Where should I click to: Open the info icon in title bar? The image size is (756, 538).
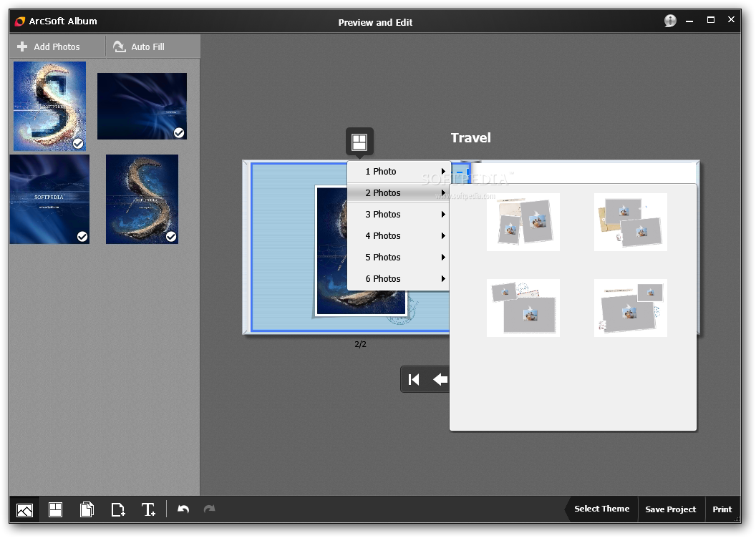point(670,20)
